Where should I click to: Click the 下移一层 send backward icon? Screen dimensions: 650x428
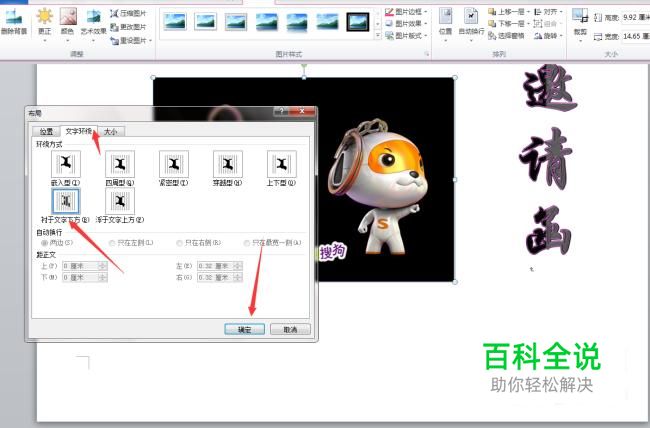coord(492,24)
